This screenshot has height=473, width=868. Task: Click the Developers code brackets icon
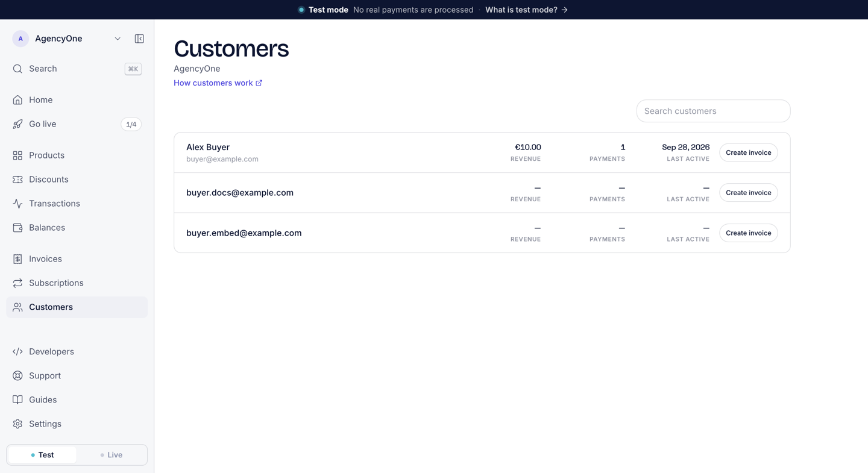(x=17, y=352)
